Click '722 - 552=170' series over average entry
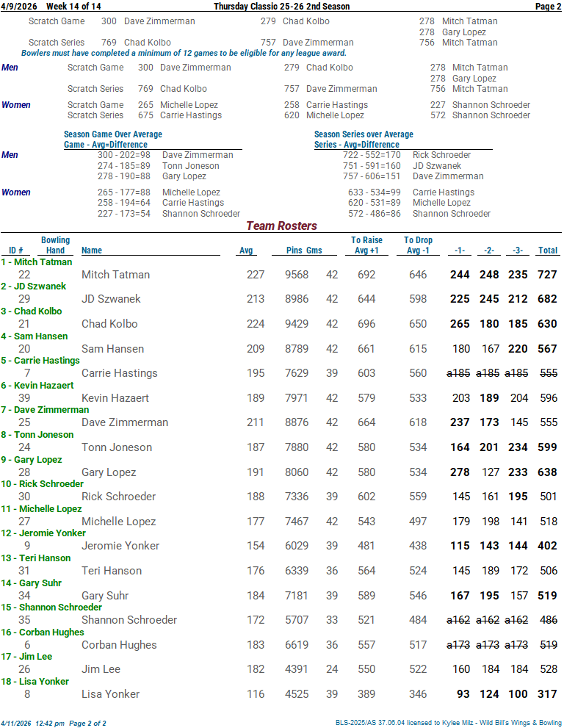564x728 pixels. (372, 154)
